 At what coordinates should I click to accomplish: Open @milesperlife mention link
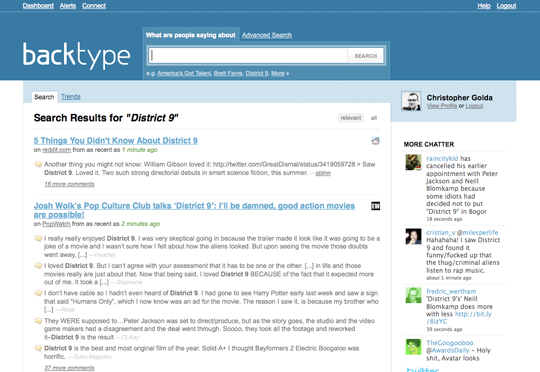[x=477, y=232]
